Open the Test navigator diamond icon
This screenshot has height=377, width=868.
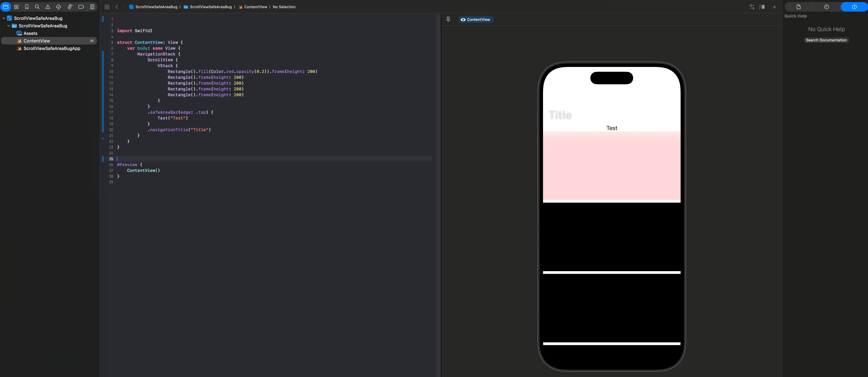[x=58, y=7]
